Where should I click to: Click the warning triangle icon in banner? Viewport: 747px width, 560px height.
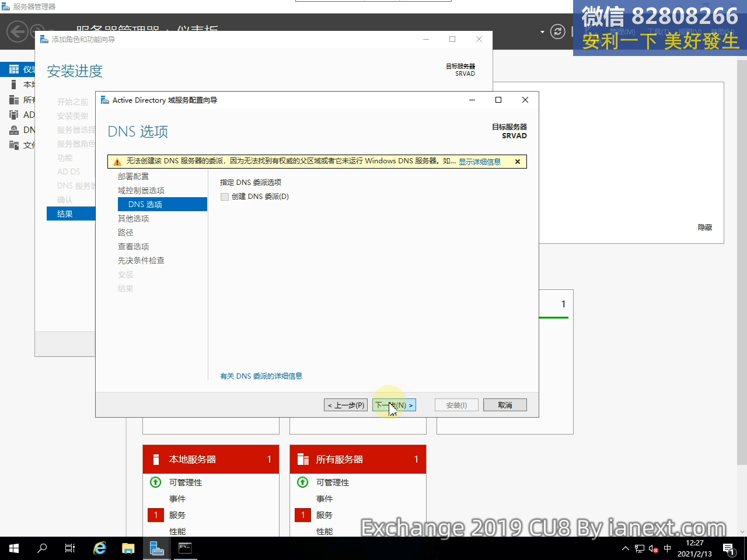(117, 162)
